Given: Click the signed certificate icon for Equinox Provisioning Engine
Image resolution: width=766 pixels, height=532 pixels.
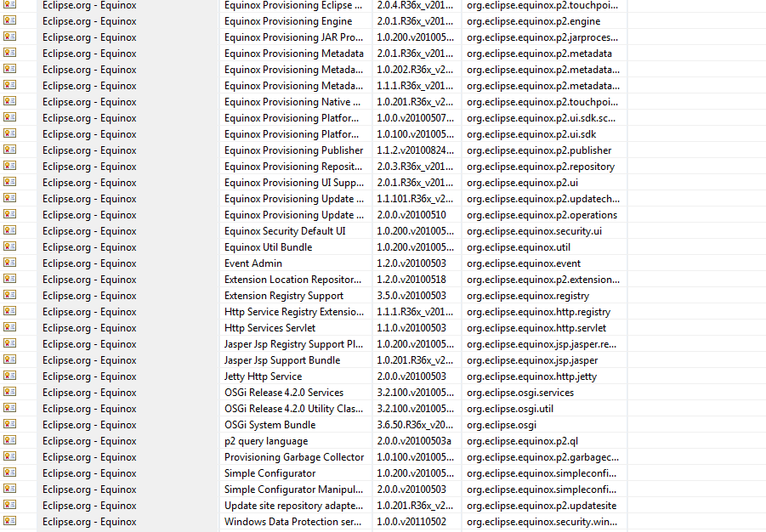Looking at the screenshot, I should tap(9, 20).
